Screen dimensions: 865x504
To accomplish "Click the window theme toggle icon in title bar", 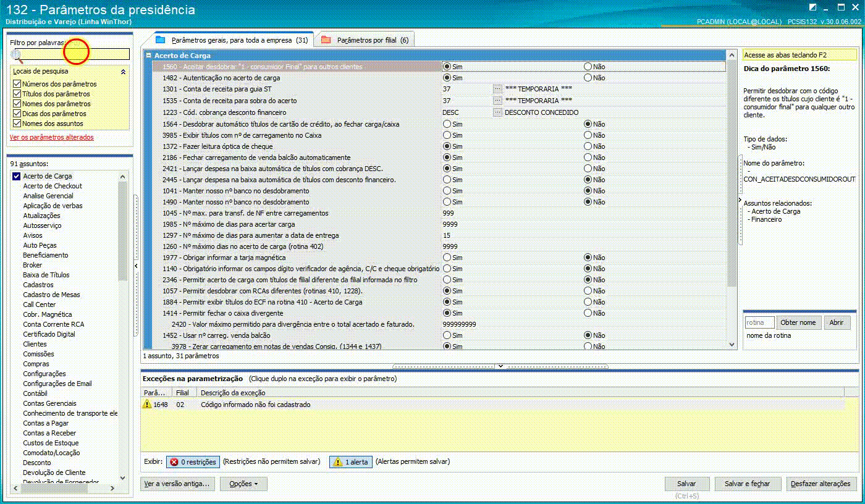I will click(812, 7).
